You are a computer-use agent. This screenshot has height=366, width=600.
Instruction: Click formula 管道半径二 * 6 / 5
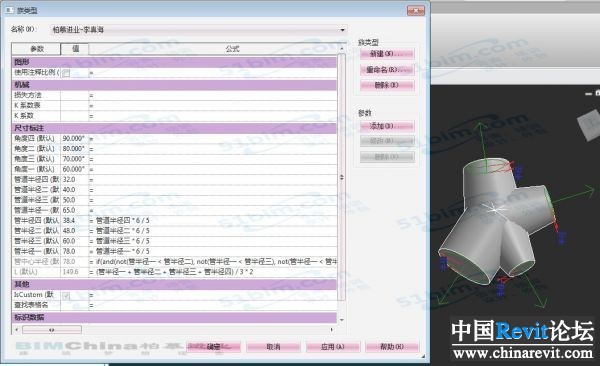click(x=122, y=231)
